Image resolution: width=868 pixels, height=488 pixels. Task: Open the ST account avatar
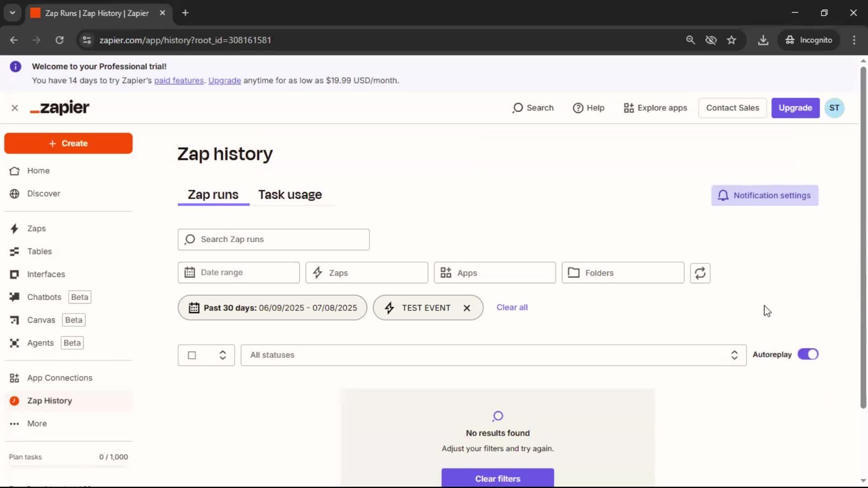(x=834, y=108)
